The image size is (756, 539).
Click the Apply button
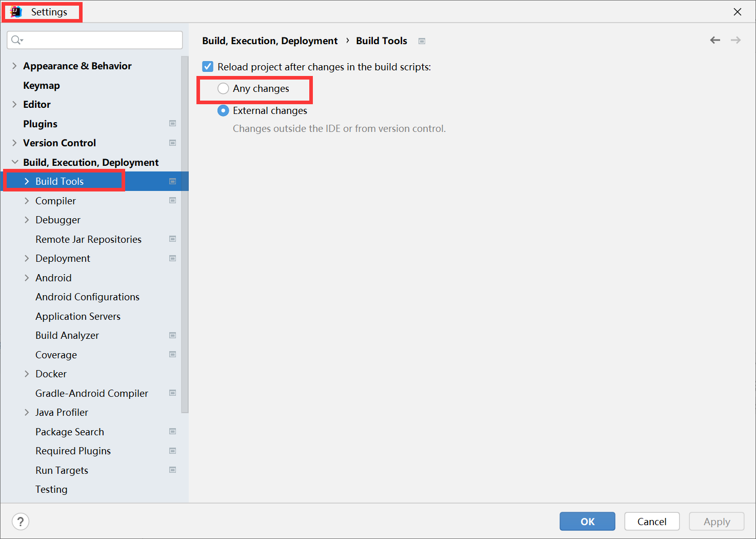[x=717, y=522]
